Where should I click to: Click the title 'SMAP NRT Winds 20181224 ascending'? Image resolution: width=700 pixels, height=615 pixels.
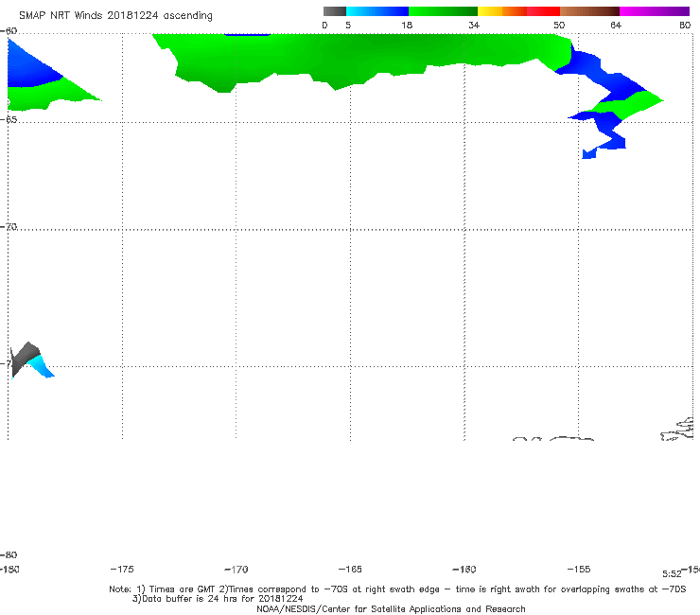click(115, 15)
